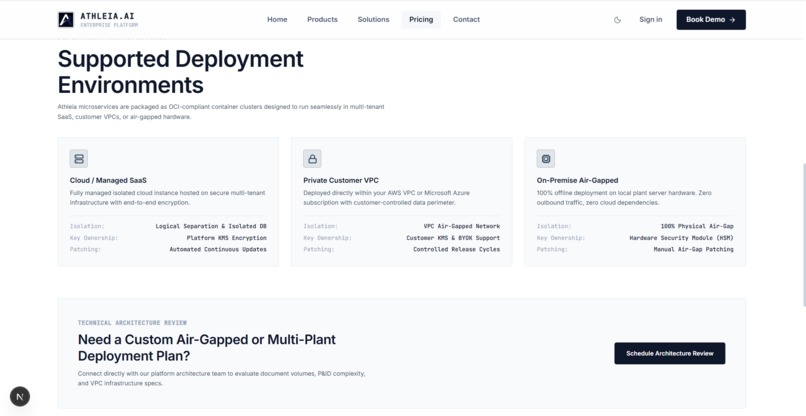Open the Home nav item
806x416 pixels.
[277, 20]
